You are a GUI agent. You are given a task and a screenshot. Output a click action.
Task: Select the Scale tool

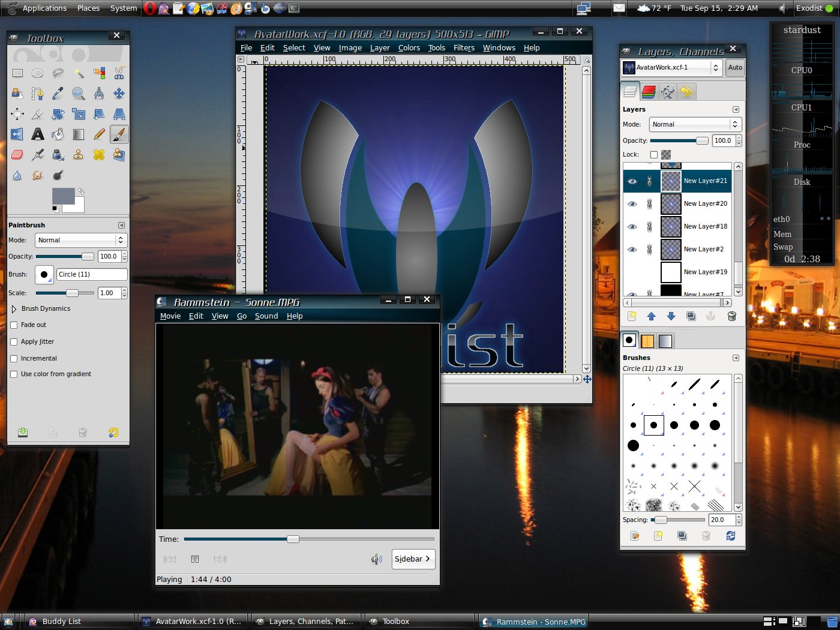pos(79,114)
